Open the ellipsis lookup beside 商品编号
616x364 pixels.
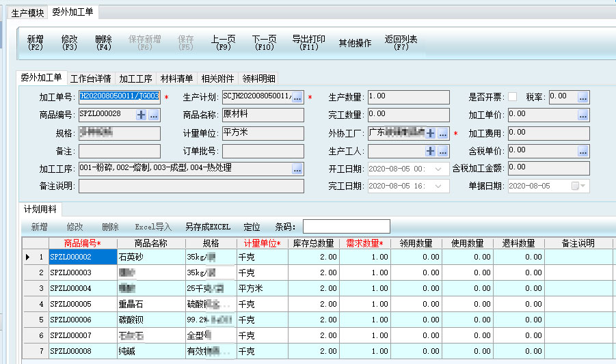[154, 115]
